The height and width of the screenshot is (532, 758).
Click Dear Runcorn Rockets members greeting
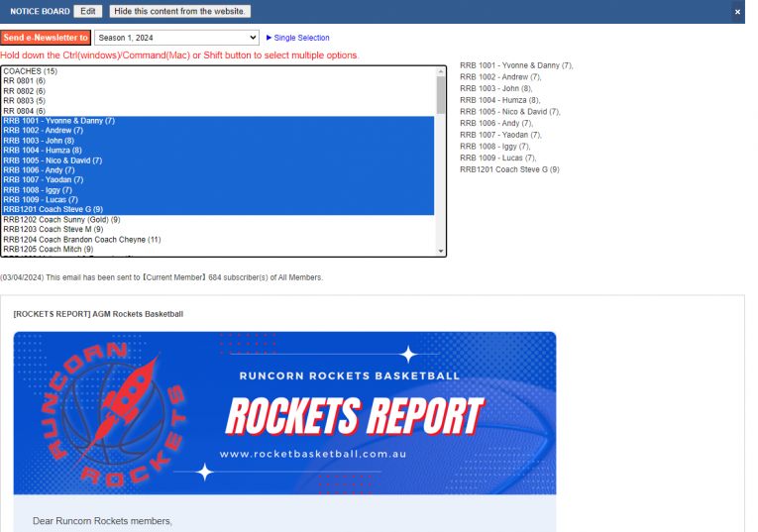pos(102,521)
